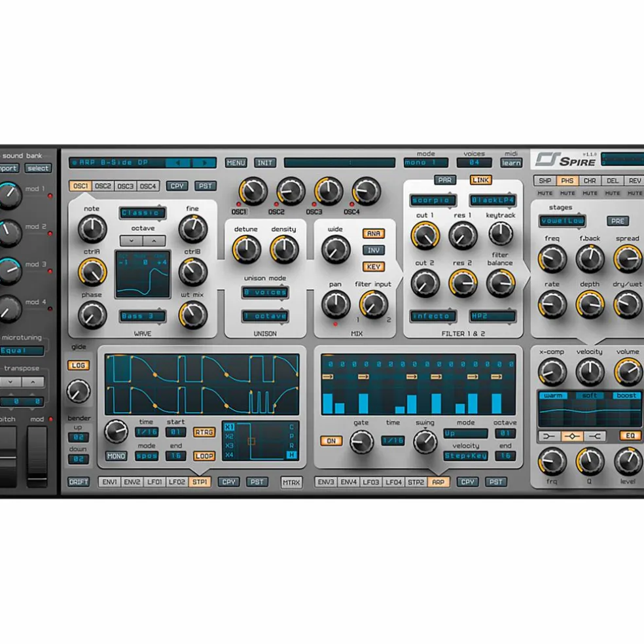Select the peak EQ shape icon
The image size is (644, 644).
point(572,436)
